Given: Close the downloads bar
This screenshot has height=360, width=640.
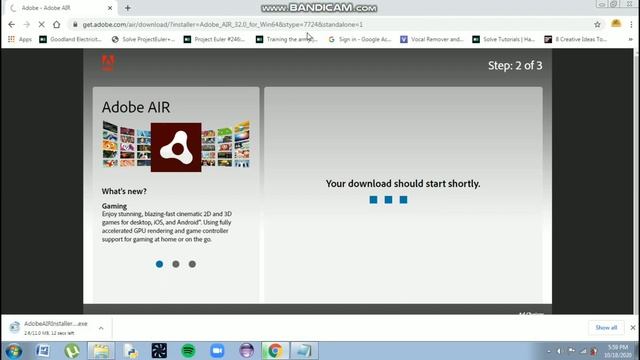Looking at the screenshot, I should point(632,327).
